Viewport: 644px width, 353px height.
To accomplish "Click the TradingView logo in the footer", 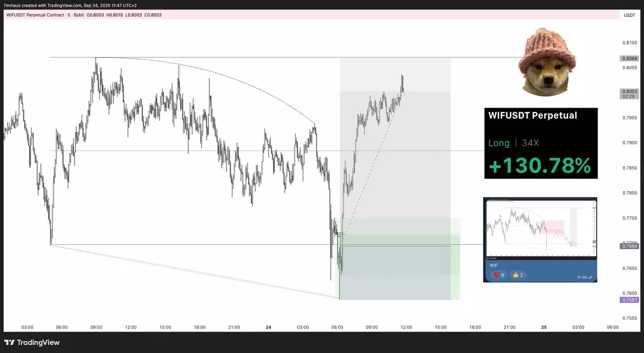I will click(x=32, y=342).
